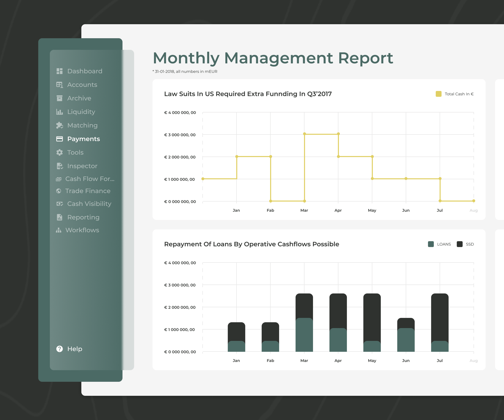Select the Trade Finance globe icon
The image size is (504, 420).
tap(59, 191)
